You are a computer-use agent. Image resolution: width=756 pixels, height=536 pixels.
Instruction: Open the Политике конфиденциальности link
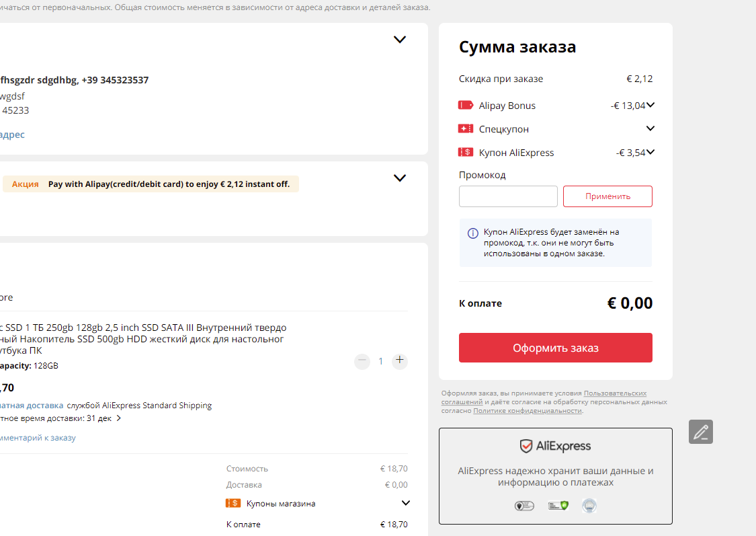(x=528, y=410)
